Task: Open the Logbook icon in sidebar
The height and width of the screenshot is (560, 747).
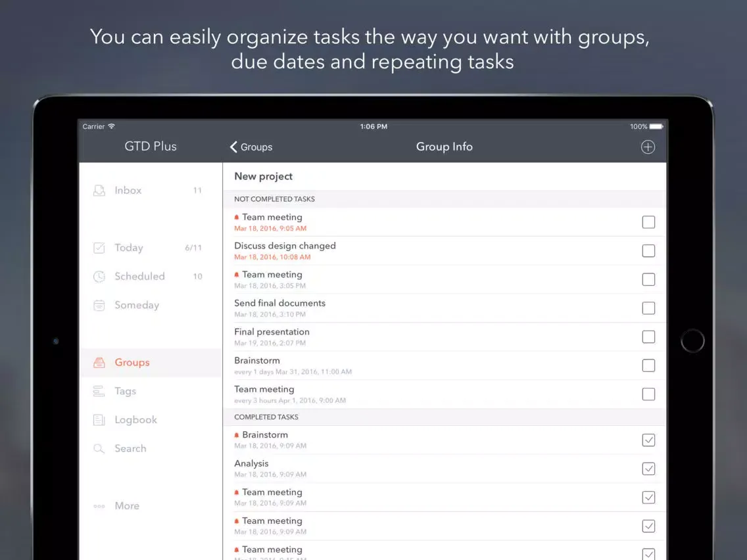Action: tap(99, 420)
